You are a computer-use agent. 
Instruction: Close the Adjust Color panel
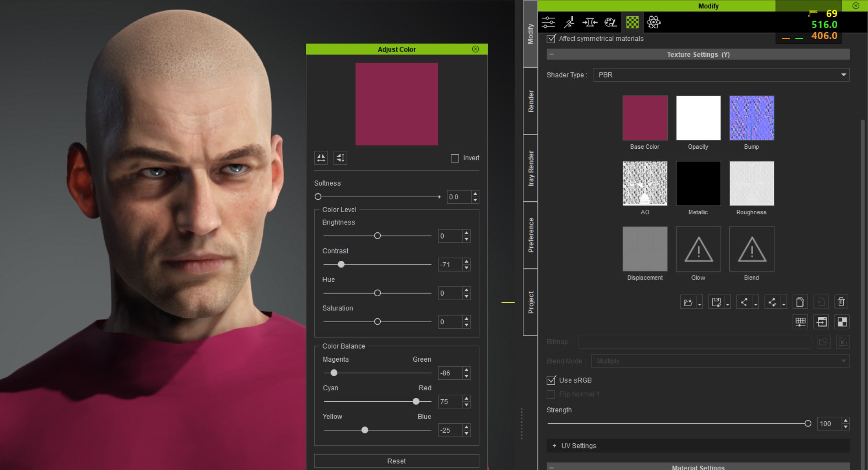475,49
